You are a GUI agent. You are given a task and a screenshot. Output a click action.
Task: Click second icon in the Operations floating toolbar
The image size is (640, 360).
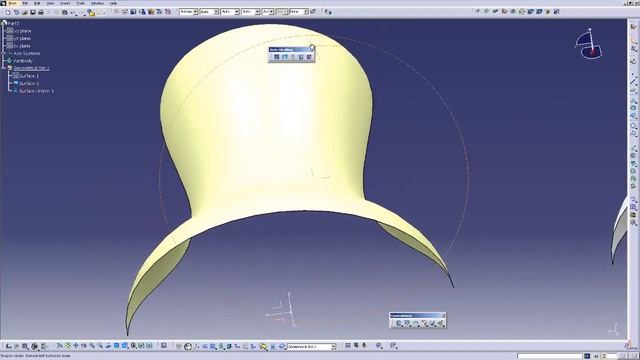click(x=407, y=323)
